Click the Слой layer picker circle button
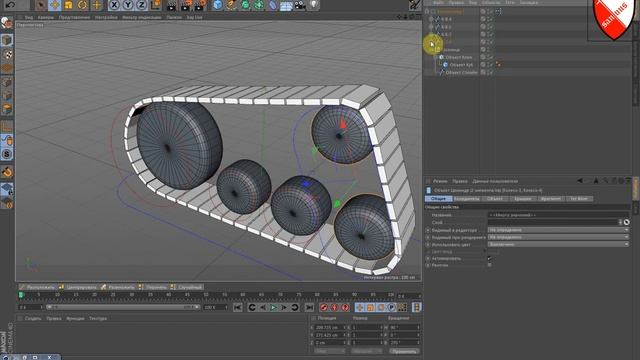Image resolution: width=640 pixels, height=360 pixels. click(x=627, y=222)
